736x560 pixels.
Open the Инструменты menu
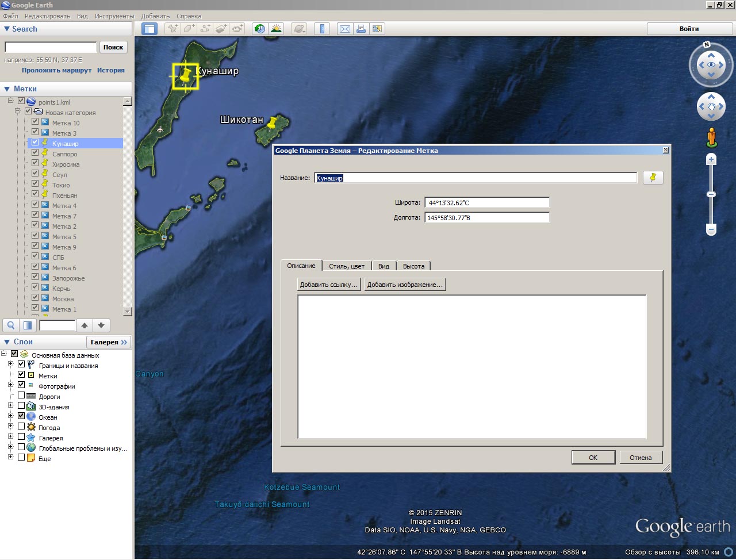114,16
